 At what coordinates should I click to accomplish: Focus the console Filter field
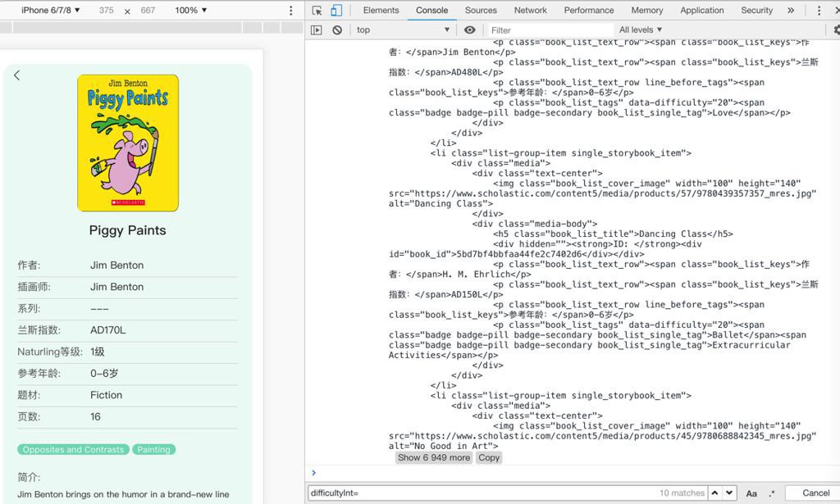pyautogui.click(x=549, y=30)
